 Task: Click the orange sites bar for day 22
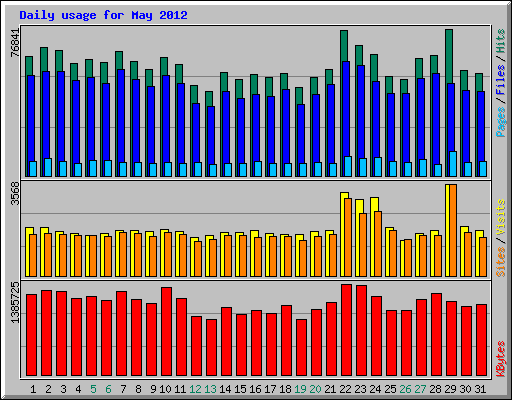[348, 237]
